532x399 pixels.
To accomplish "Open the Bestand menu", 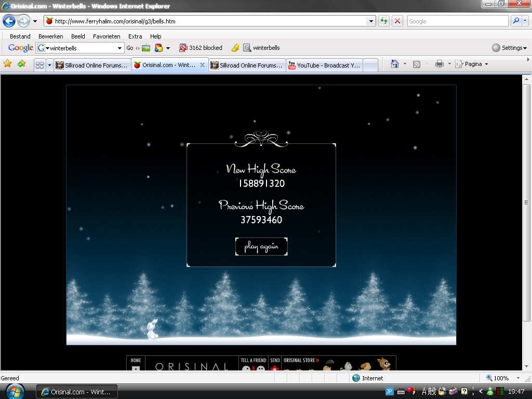I will [x=20, y=36].
